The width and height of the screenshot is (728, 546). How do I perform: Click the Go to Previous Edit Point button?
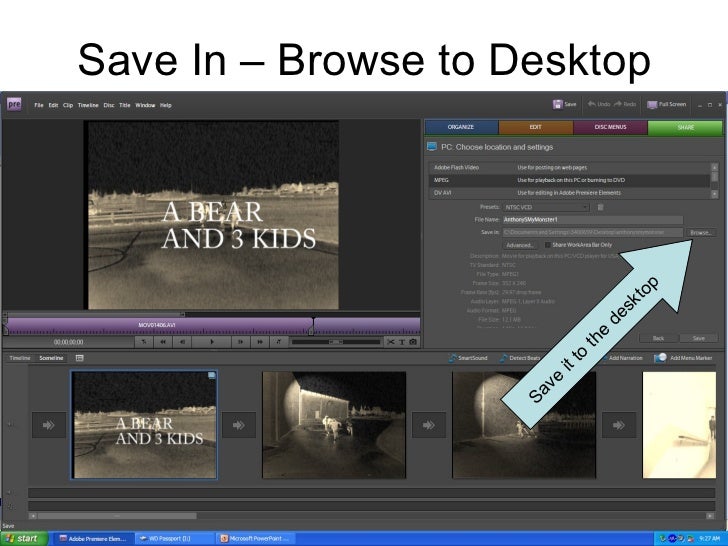point(144,342)
